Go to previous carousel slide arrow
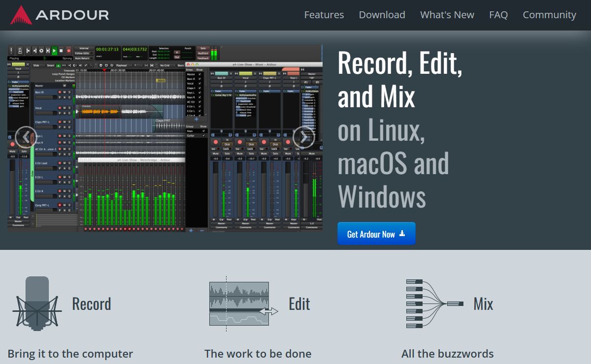The image size is (591, 364). point(26,138)
